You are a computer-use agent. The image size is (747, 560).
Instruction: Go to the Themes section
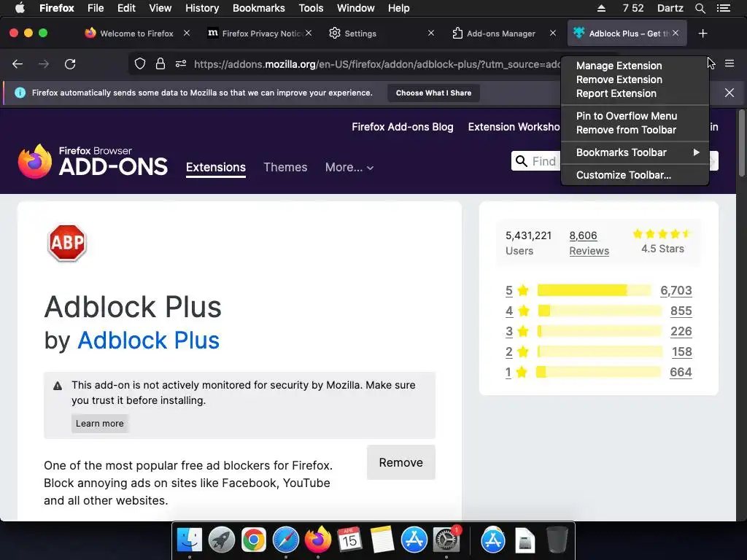pos(285,167)
